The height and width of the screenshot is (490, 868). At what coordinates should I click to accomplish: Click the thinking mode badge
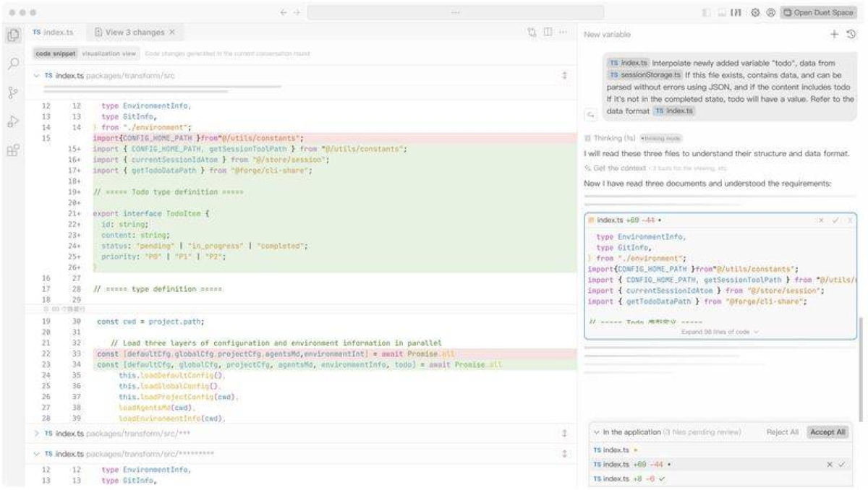click(x=661, y=137)
